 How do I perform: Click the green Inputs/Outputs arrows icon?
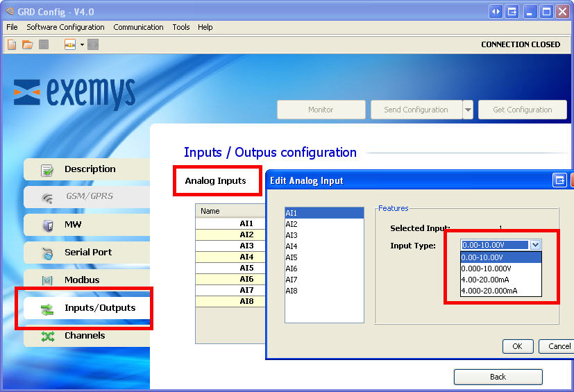point(47,309)
